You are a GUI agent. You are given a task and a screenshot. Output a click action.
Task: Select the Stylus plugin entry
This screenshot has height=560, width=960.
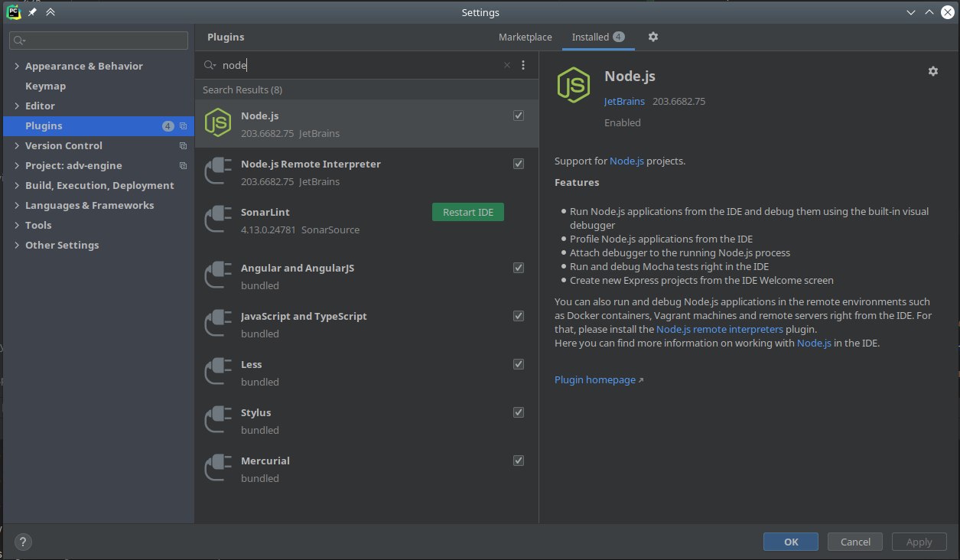tap(367, 421)
